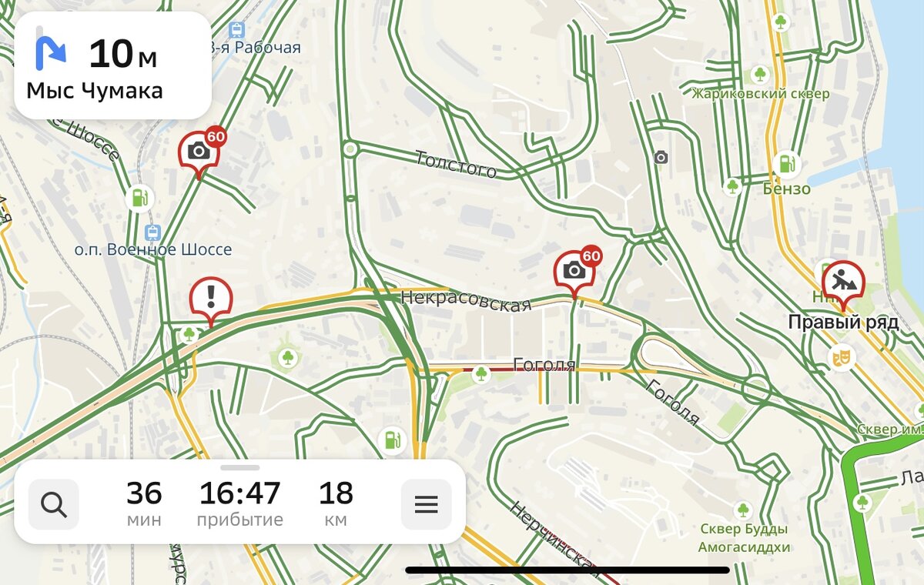This screenshot has width=924, height=585.
Task: Tap the search magnifier button
Action: pyautogui.click(x=54, y=504)
